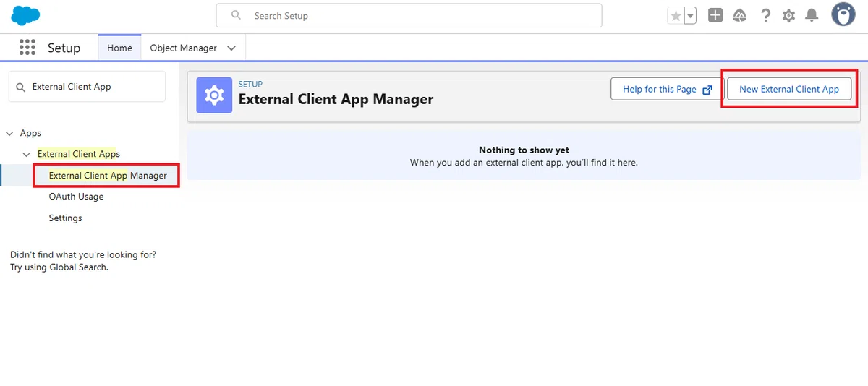
Task: Collapse the Apps tree section
Action: pos(9,133)
